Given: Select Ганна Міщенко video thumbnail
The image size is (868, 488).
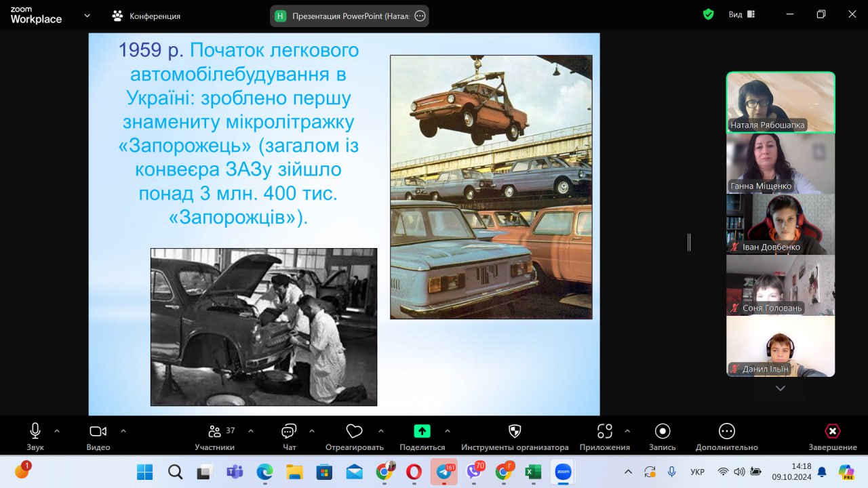Looking at the screenshot, I should (x=781, y=163).
